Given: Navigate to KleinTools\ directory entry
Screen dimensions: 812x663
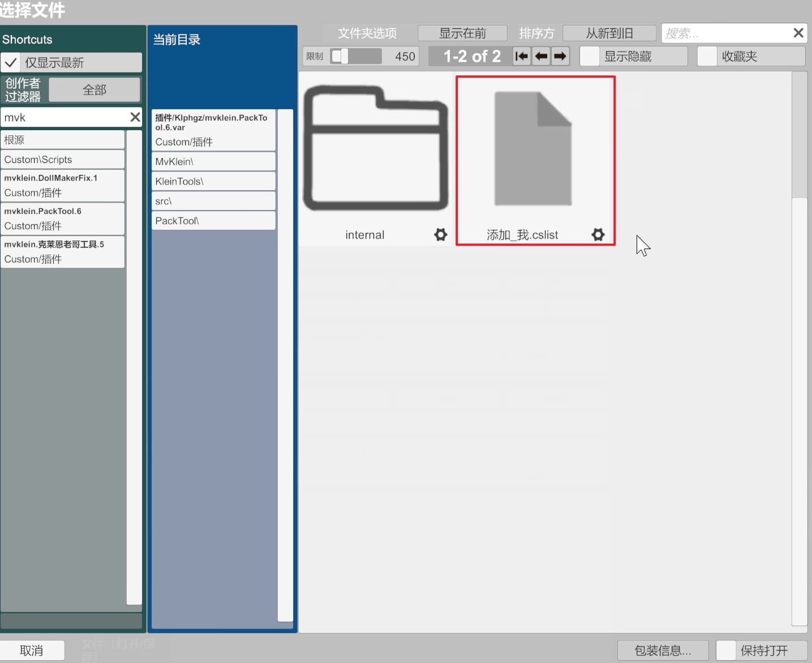Looking at the screenshot, I should coord(213,181).
